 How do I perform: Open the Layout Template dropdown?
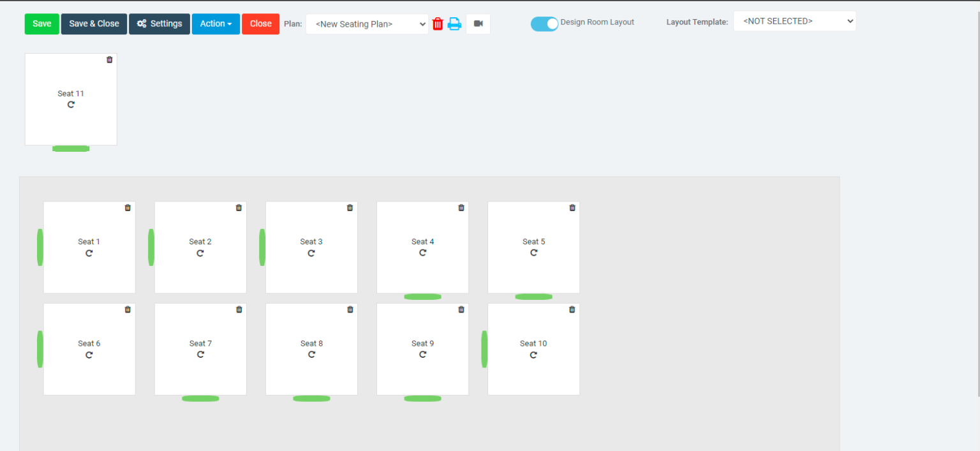point(794,20)
